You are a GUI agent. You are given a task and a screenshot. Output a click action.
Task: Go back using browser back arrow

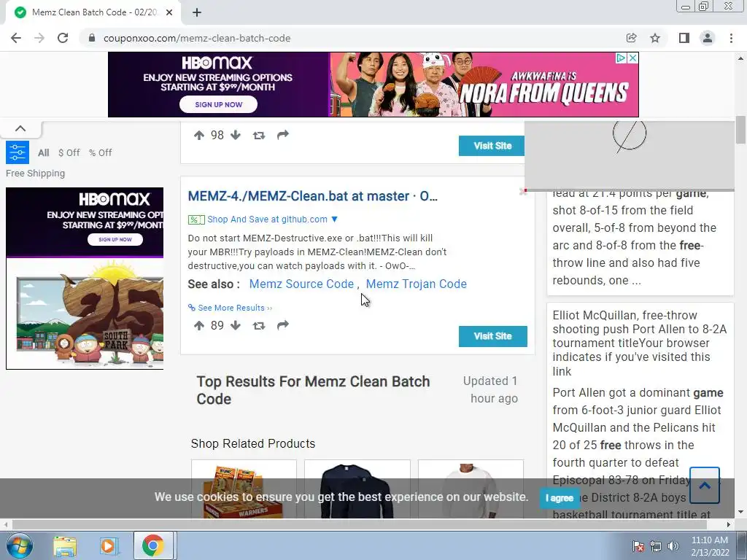(16, 38)
